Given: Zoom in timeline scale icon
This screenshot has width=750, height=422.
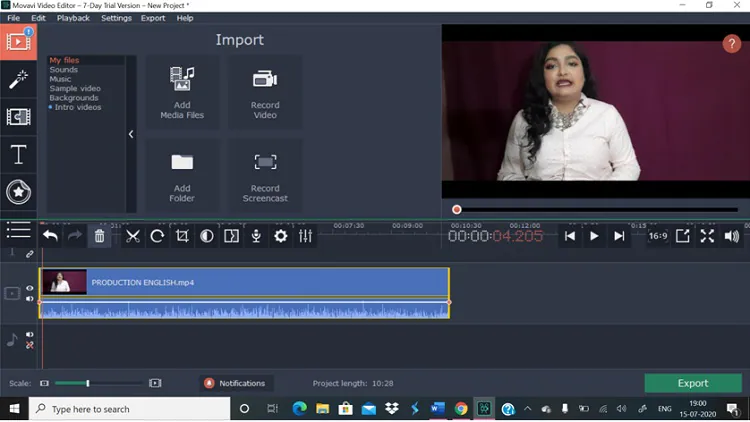Looking at the screenshot, I should tap(155, 383).
